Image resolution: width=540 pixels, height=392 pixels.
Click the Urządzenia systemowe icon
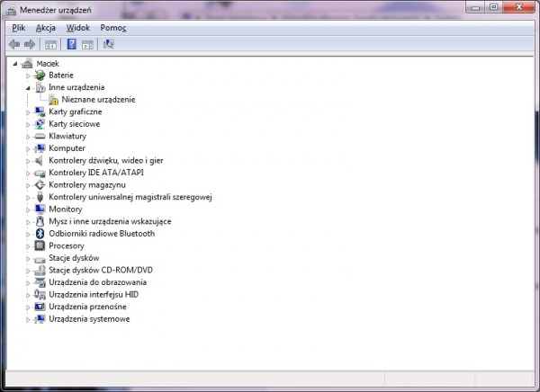(x=40, y=319)
